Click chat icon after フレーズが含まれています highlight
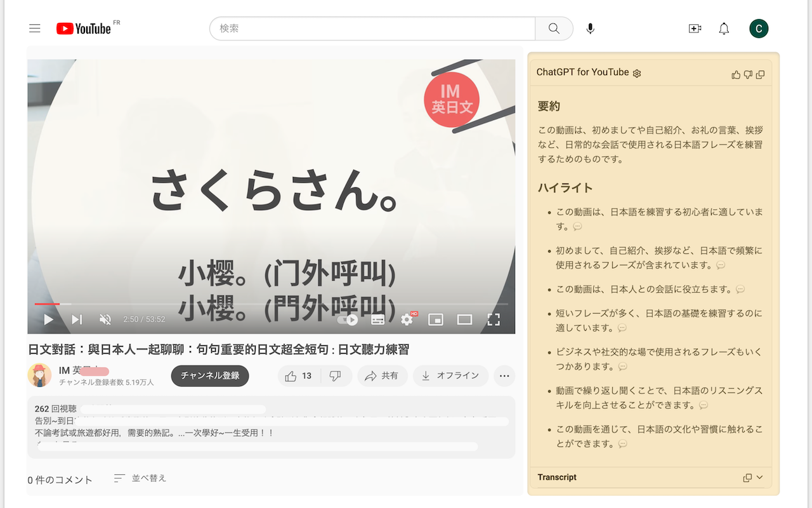 coord(721,265)
